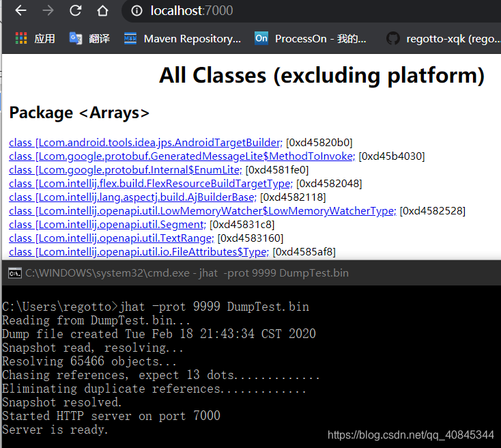Click 'Reading from DumpTest.bin...' console line
Screen dimensions: 501x448
96,320
